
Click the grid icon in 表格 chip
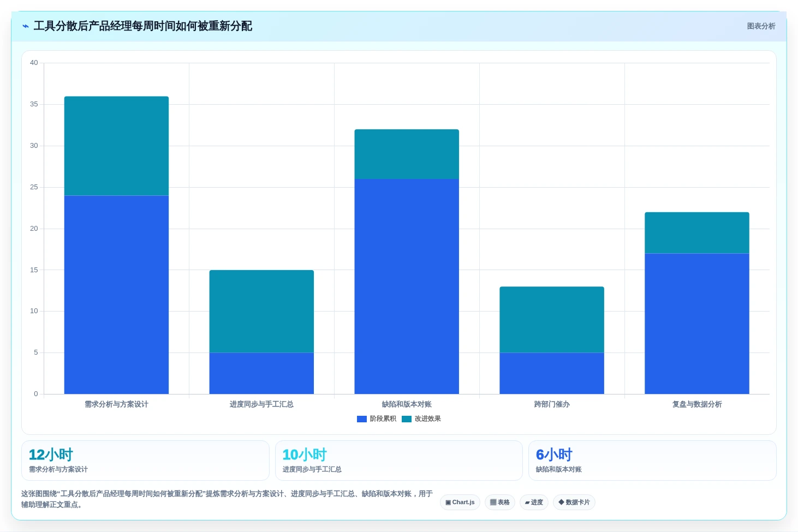(x=493, y=503)
